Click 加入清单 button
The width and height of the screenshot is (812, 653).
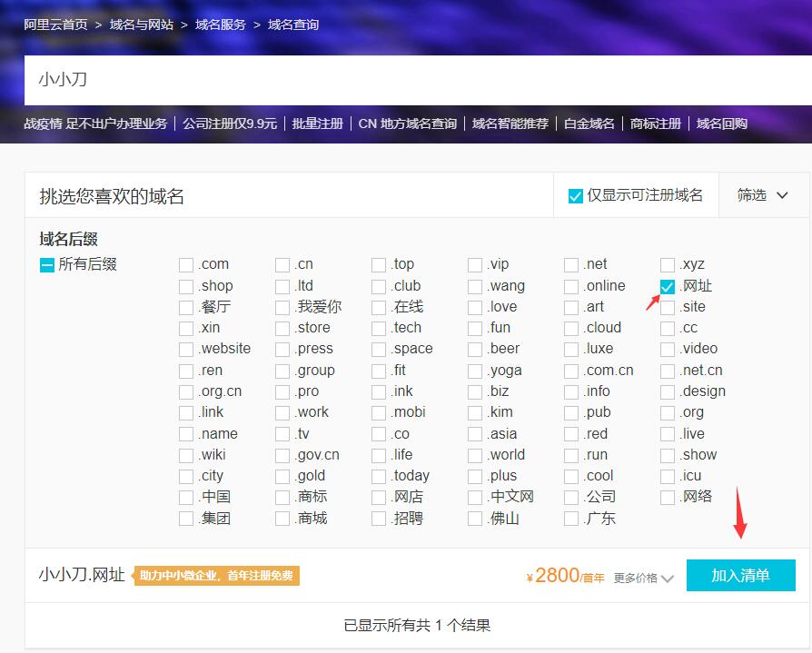(x=740, y=576)
